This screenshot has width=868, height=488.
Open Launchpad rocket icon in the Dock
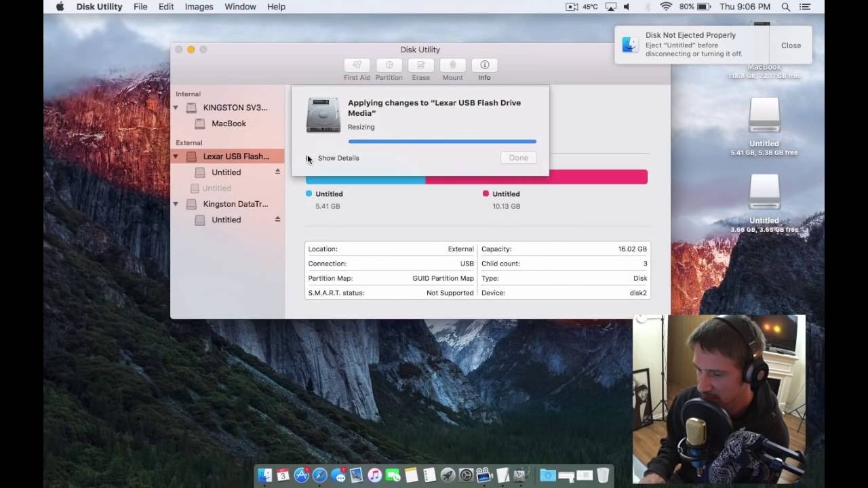[448, 475]
